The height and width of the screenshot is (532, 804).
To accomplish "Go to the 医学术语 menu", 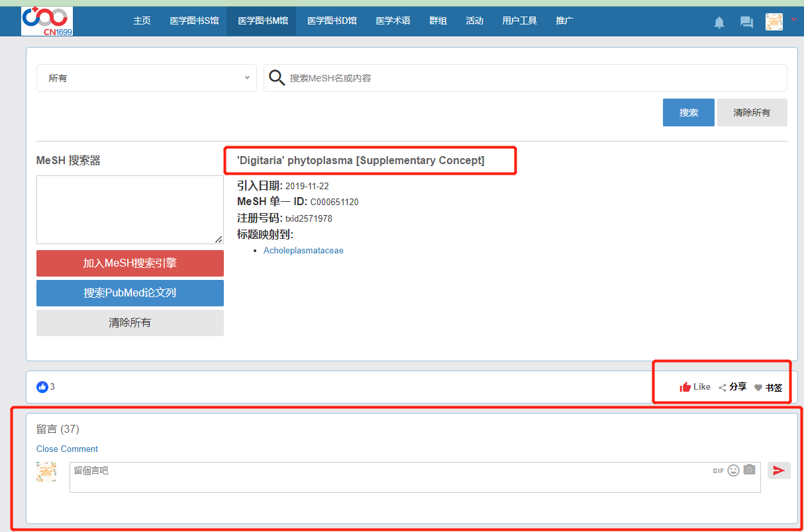I will (x=393, y=21).
